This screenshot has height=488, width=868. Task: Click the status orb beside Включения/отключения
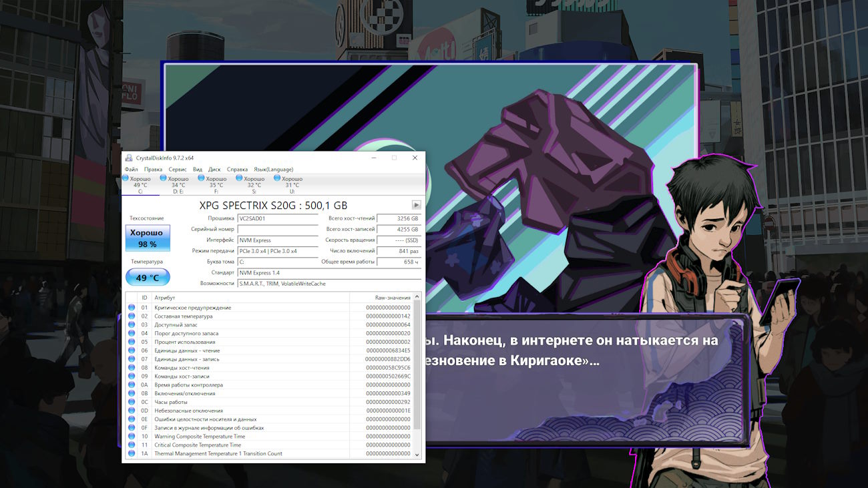tap(132, 394)
